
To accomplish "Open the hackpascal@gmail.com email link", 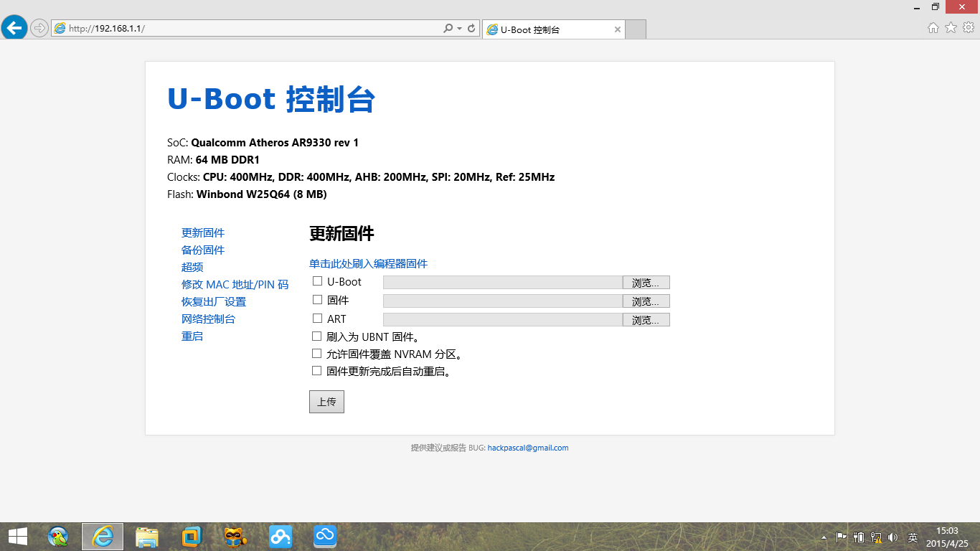I will (528, 448).
